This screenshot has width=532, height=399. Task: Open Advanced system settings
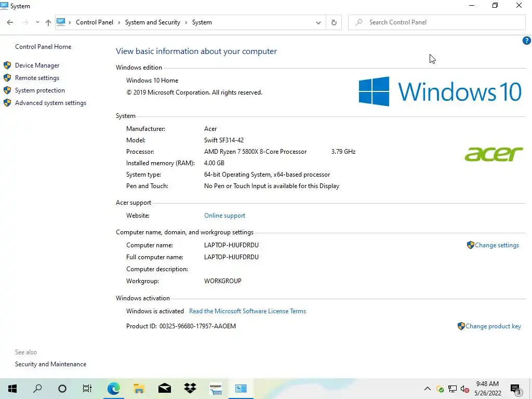50,103
